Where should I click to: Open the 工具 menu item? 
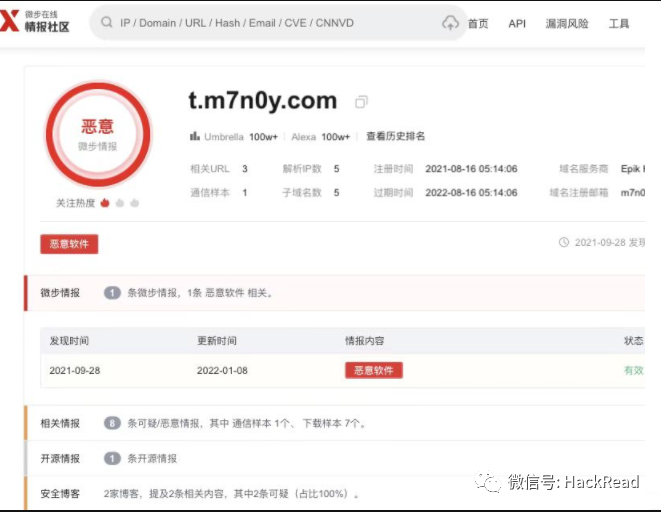click(619, 24)
